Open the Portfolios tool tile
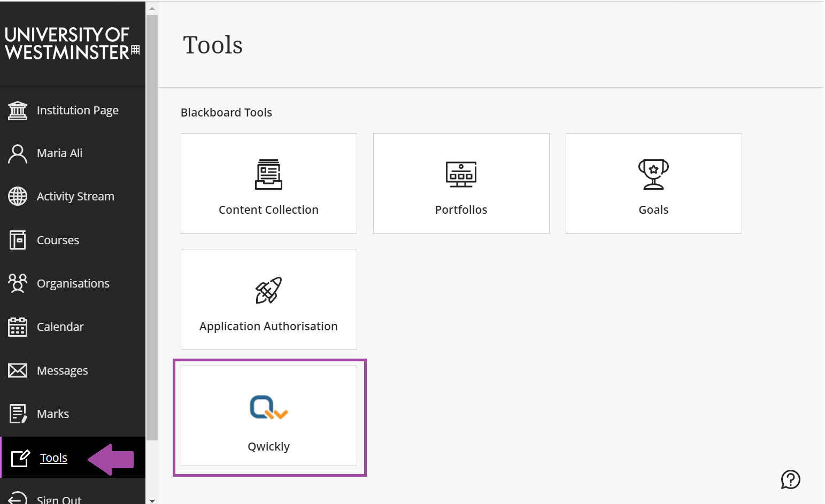 pos(461,183)
